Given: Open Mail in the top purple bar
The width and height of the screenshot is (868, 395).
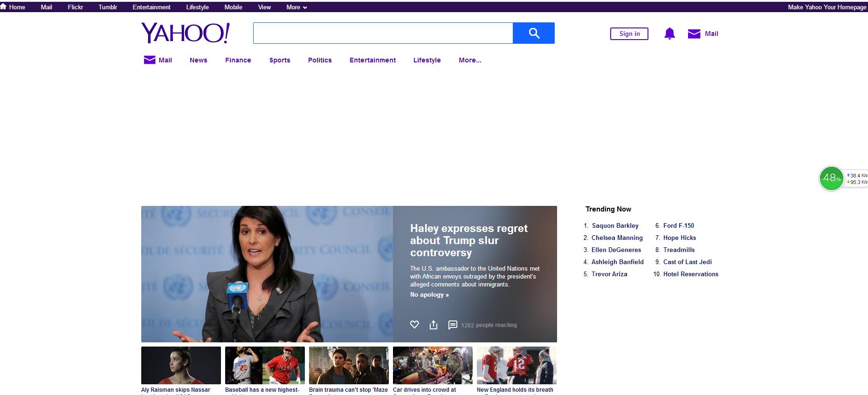Looking at the screenshot, I should tap(47, 7).
